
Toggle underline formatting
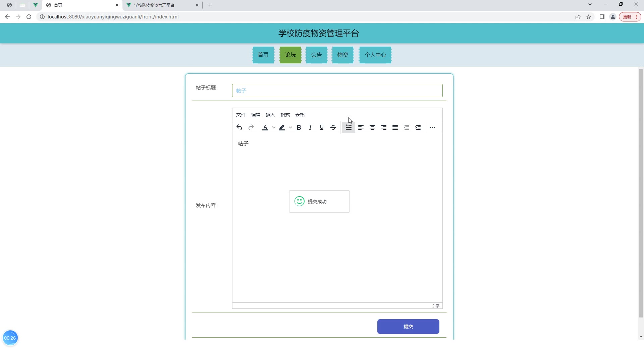(322, 127)
